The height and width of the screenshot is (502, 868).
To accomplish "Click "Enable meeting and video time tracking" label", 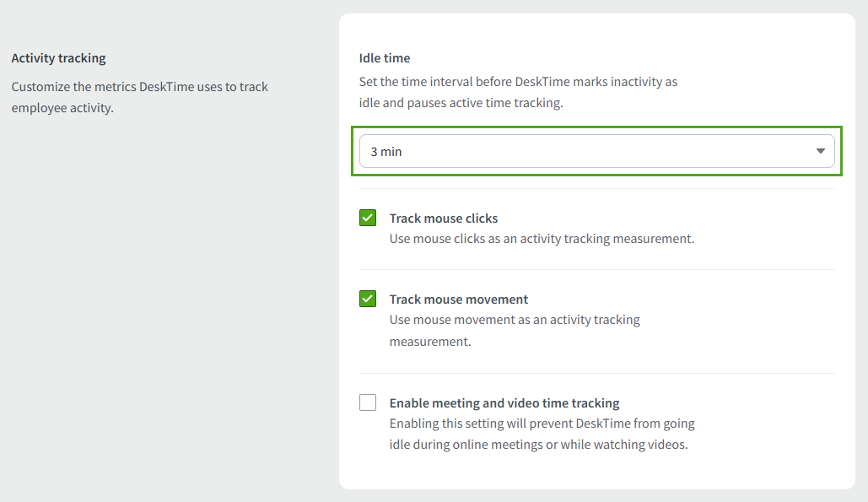I will tap(504, 403).
